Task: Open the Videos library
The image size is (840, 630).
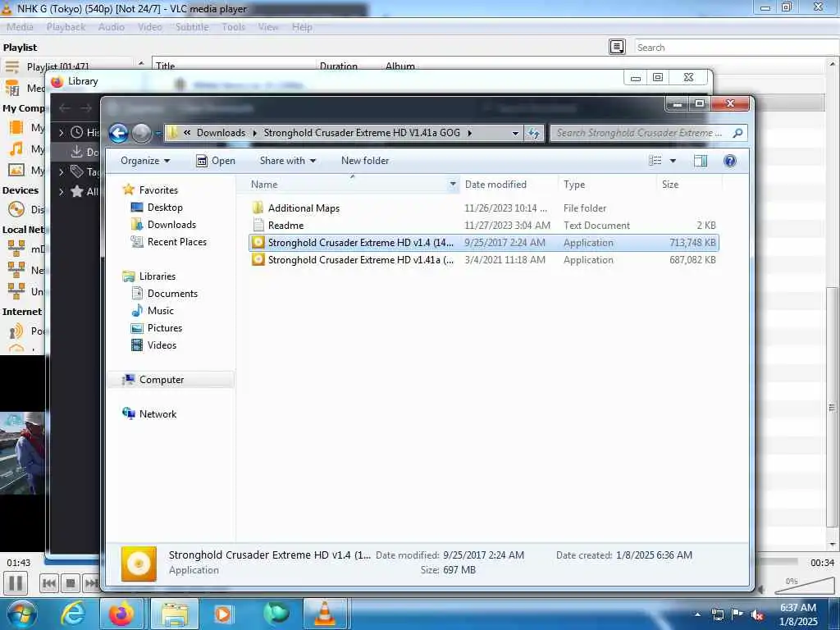Action: tap(162, 345)
